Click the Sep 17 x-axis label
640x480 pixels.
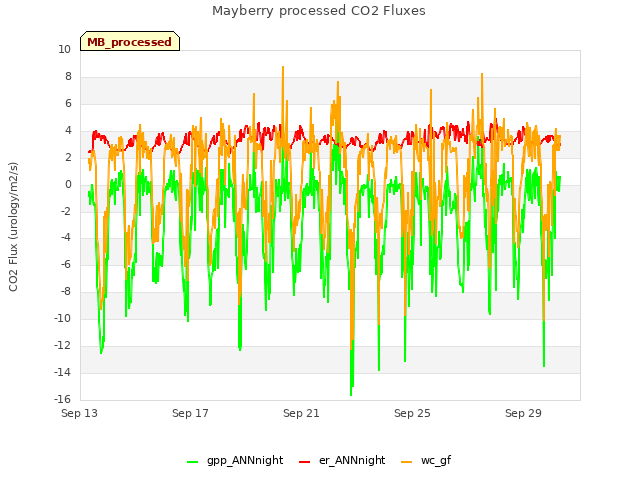point(190,413)
